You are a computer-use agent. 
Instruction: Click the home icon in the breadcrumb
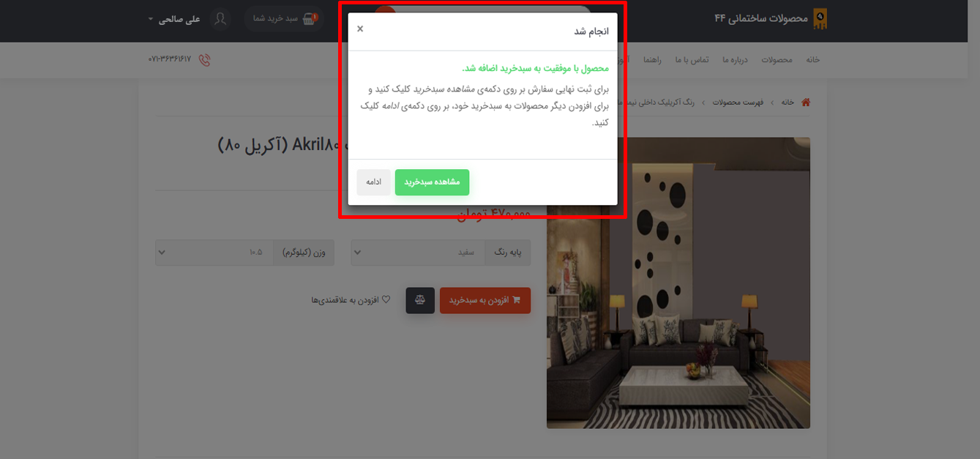[806, 102]
